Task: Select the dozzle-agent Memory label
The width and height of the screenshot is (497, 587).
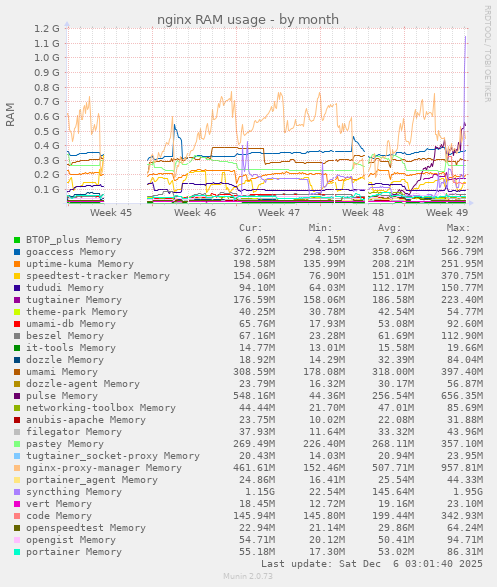Action: point(83,384)
